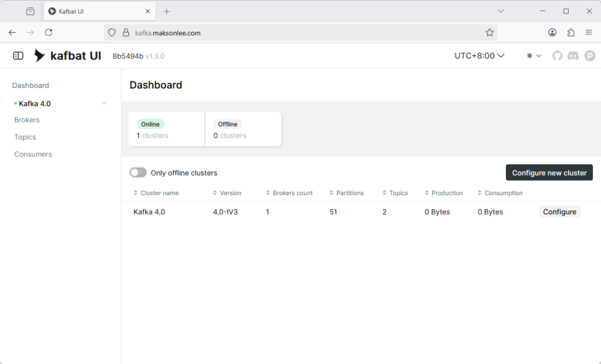Click the Offline clusters card

point(243,129)
